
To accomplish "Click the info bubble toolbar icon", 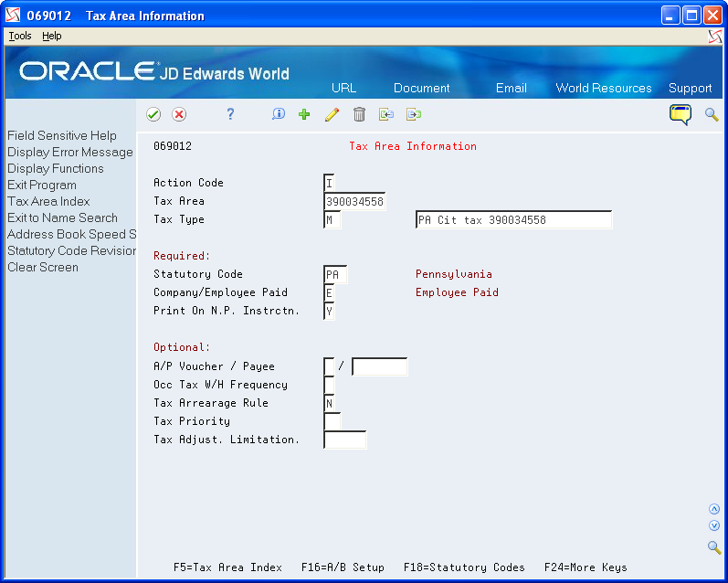I will (x=279, y=114).
